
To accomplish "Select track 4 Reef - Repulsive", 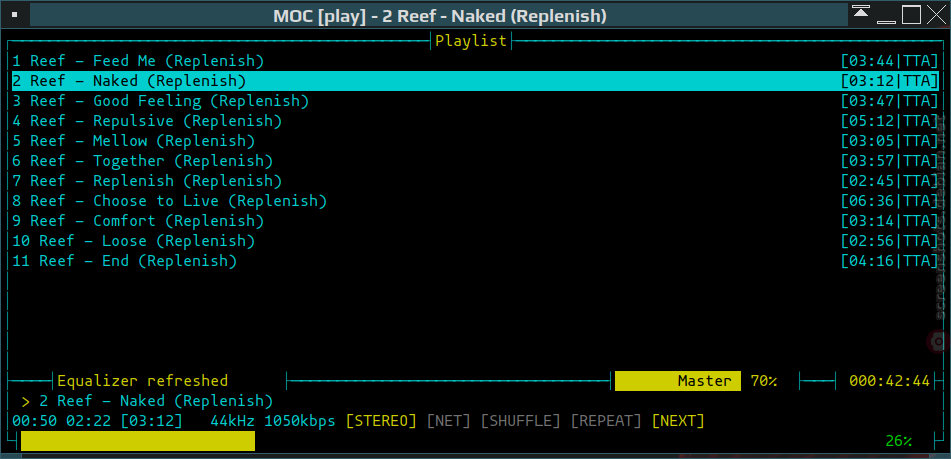I will point(476,121).
